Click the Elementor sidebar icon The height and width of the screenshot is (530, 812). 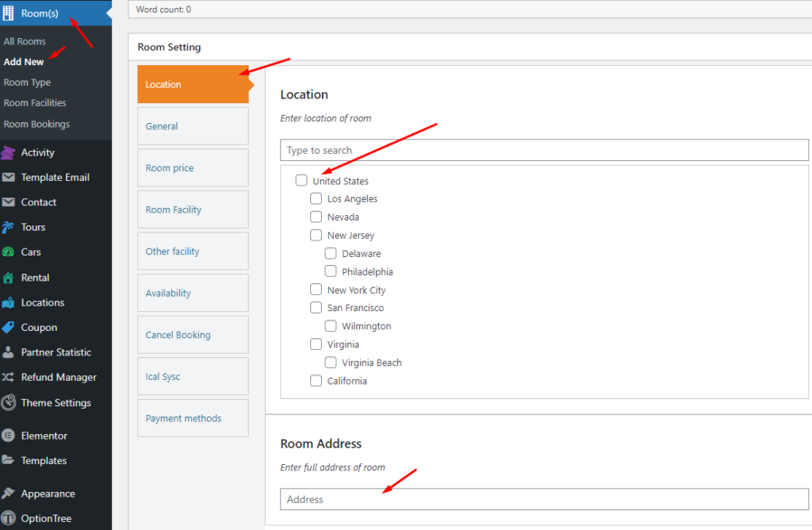[x=9, y=435]
